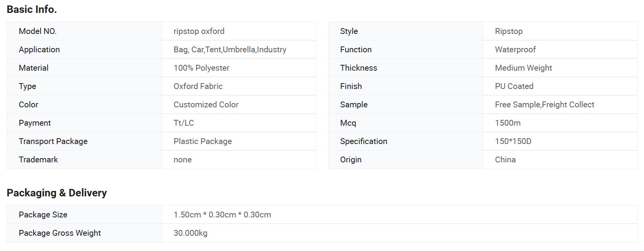Image resolution: width=644 pixels, height=251 pixels.
Task: Click the 1500m Mcq value
Action: pos(507,123)
